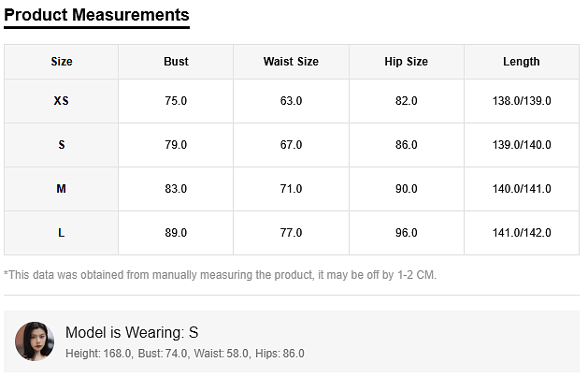The image size is (588, 377).
Task: Click the Product Measurements heading
Action: coord(96,15)
